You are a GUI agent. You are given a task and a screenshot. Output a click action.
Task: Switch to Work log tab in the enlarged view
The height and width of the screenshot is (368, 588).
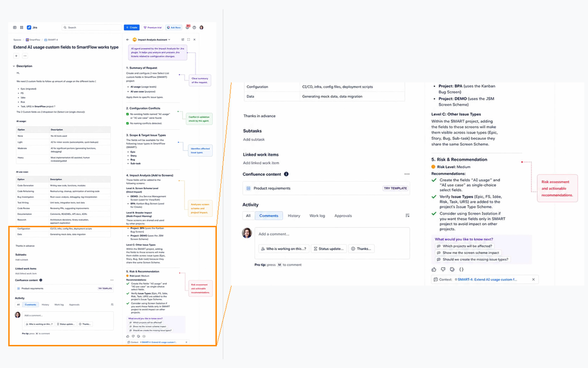tap(317, 215)
